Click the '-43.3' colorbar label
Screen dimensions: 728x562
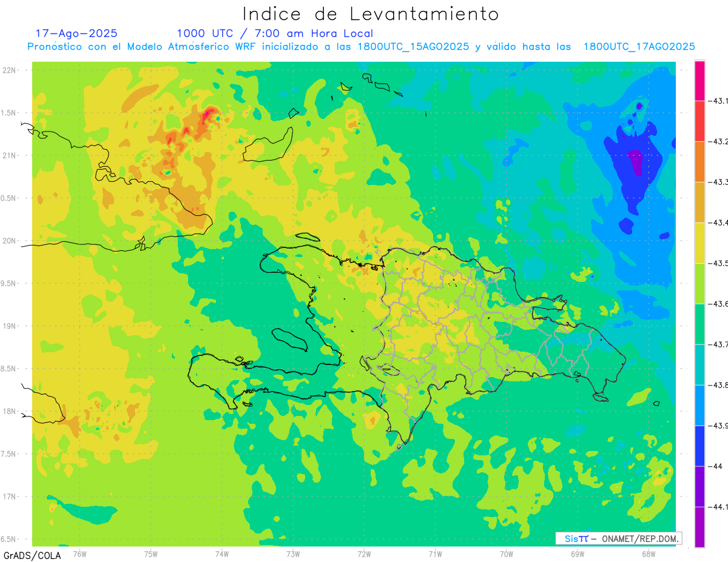tap(719, 182)
